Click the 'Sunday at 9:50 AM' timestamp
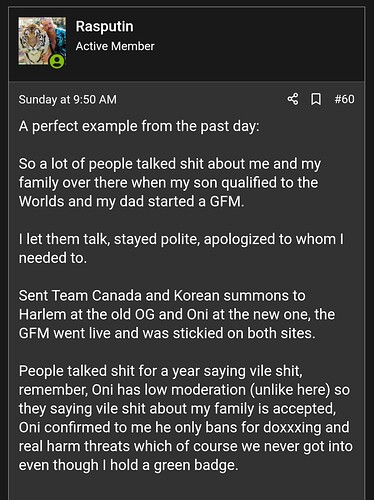Image resolution: width=374 pixels, height=500 pixels. [x=68, y=99]
